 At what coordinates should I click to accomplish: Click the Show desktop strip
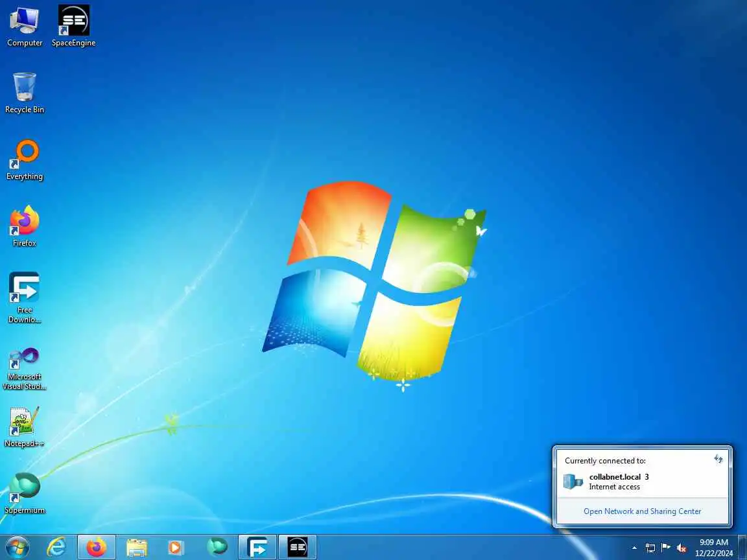742,548
